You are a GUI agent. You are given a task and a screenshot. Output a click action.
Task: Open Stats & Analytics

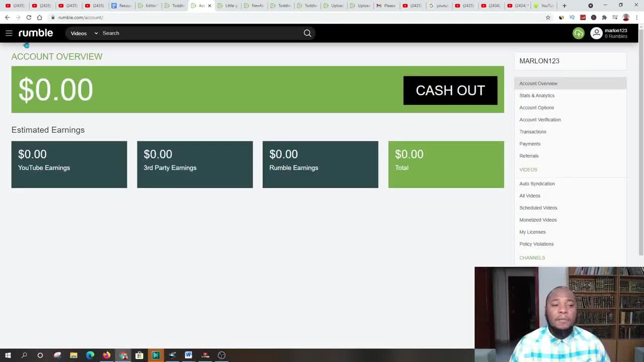537,96
